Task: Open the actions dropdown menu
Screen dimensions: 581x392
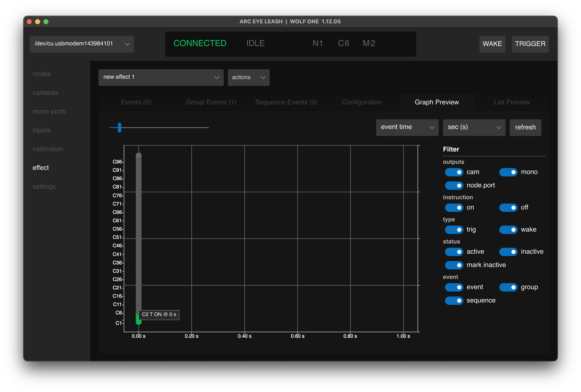Action: pyautogui.click(x=248, y=77)
